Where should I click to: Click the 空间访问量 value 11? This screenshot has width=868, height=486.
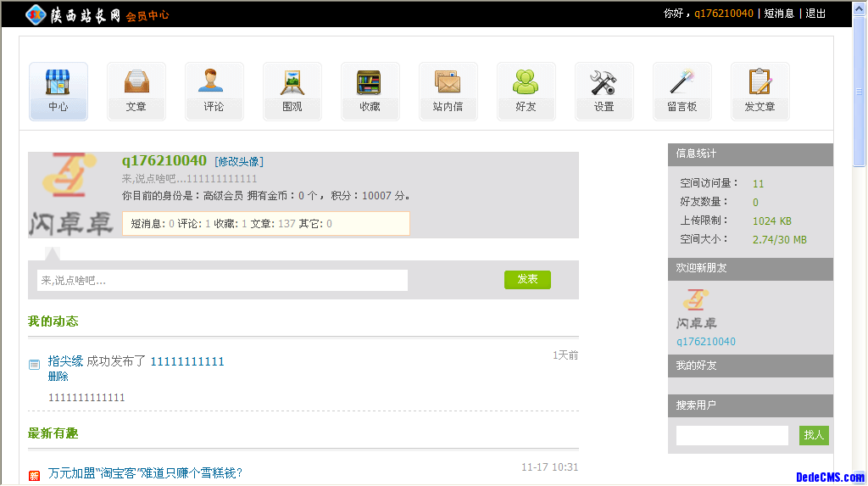[x=759, y=183]
